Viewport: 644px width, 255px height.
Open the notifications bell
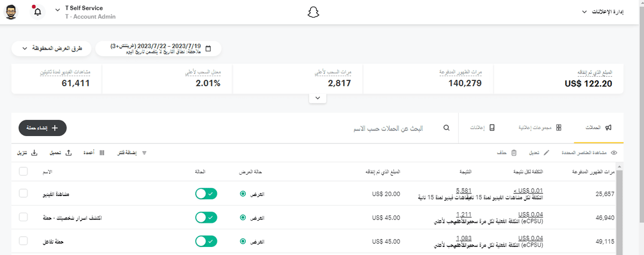click(38, 12)
